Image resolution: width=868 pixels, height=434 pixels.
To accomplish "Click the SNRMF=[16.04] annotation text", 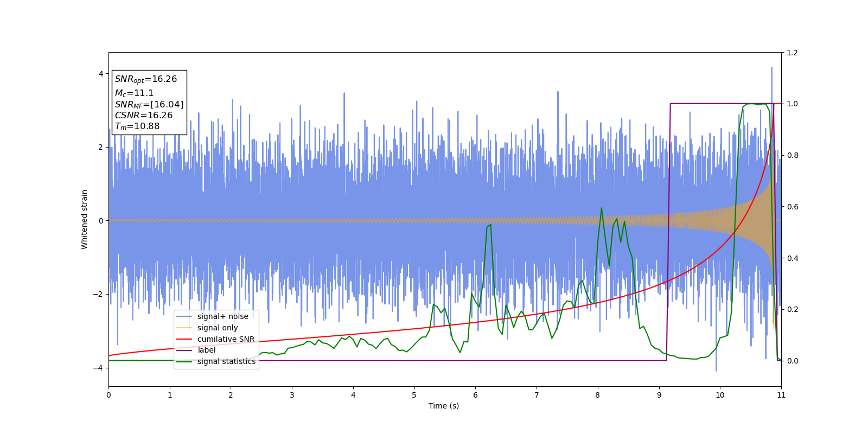I will point(149,104).
